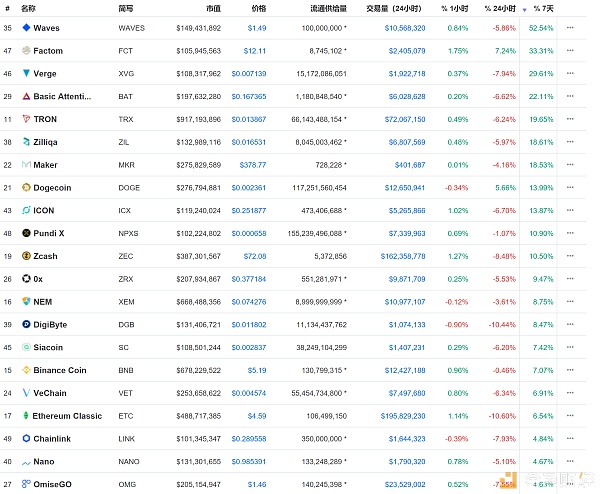
Task: Click the Chainlink logo icon
Action: (26, 438)
